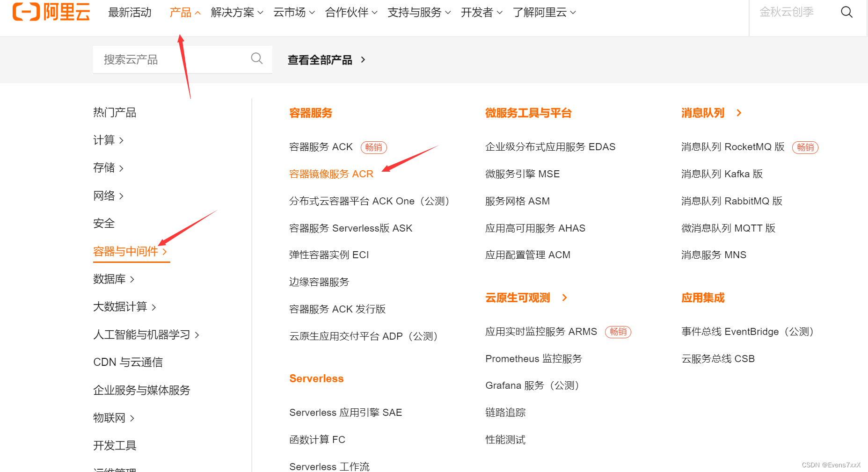Screen dimensions: 868x472
Task: Open 服务网格 ASM link
Action: [518, 201]
